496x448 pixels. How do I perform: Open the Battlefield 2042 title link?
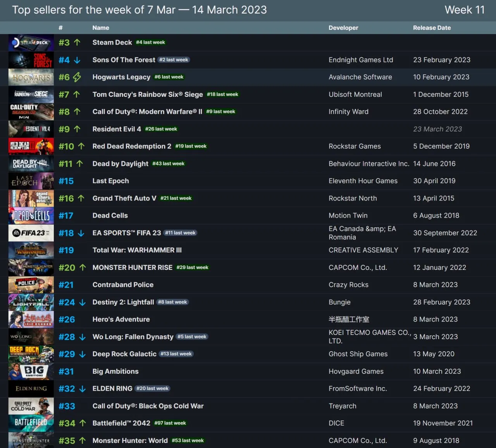(x=121, y=423)
